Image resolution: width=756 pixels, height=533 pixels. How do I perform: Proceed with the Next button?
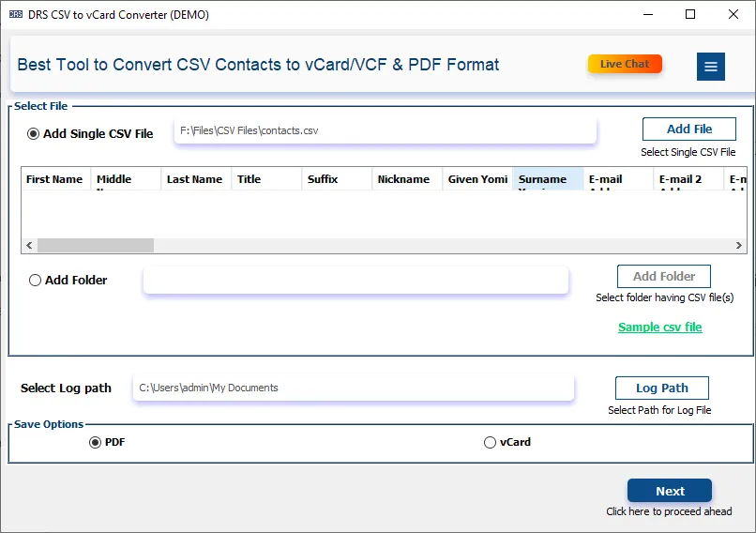[x=670, y=491]
